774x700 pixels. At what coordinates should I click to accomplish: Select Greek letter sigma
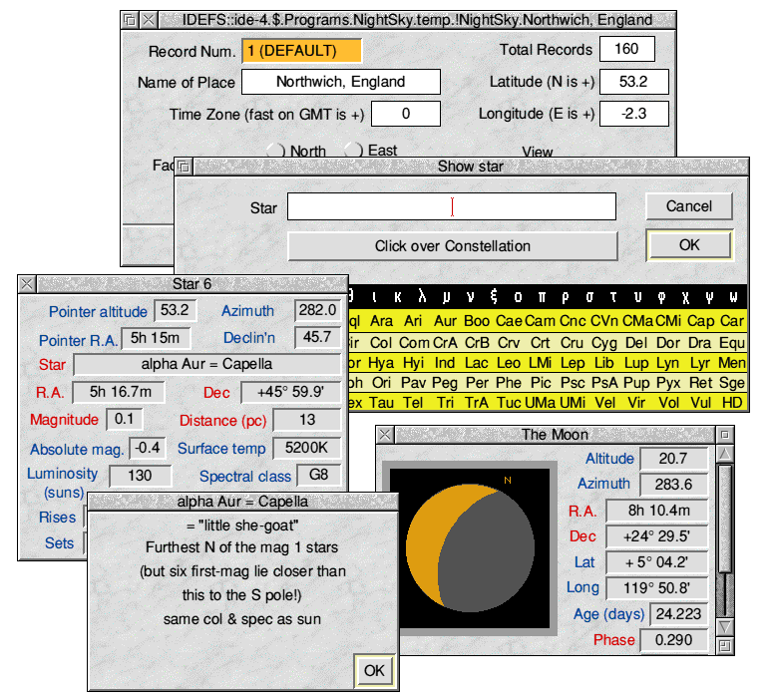[589, 296]
